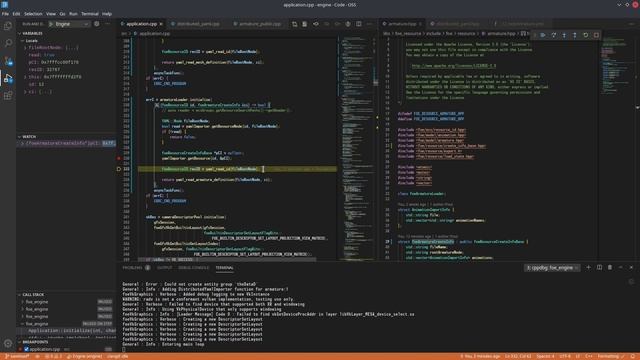Viewport: 640px width, 360px height.
Task: Split the terminal panel
Action: tap(599, 267)
